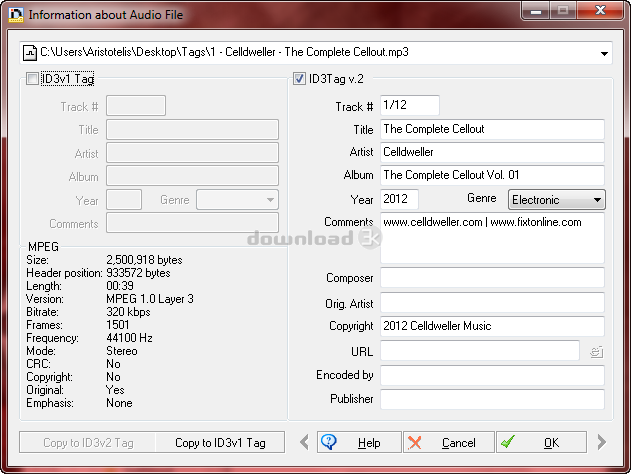Expand the file path dropdown list
The image size is (631, 474).
coord(604,53)
